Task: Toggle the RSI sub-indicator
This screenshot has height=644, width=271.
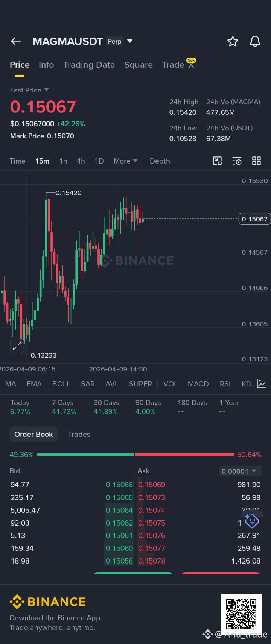Action: point(225,384)
